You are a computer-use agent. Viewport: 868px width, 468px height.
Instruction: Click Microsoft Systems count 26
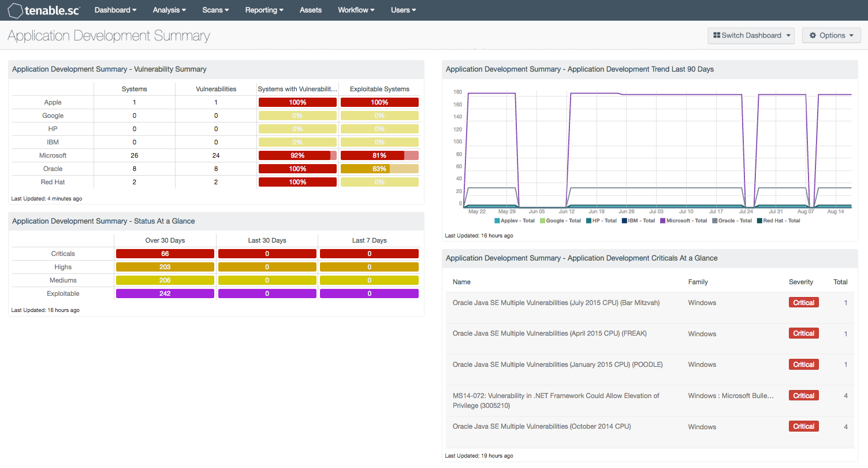coord(135,155)
